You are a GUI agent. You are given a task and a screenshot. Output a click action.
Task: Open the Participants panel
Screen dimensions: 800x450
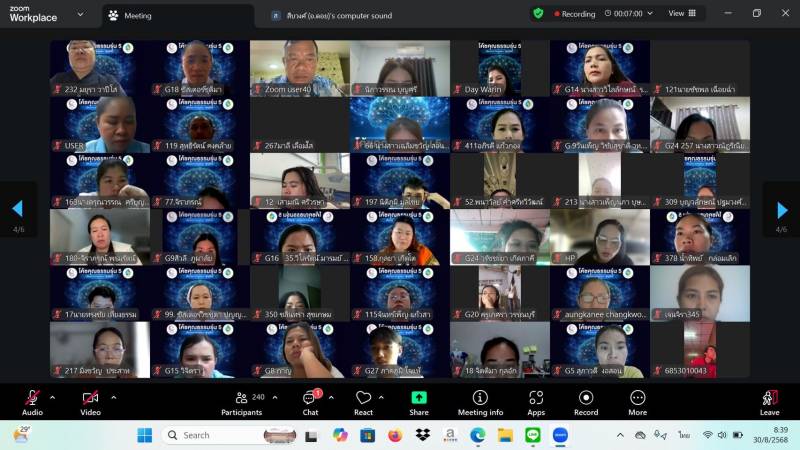(x=241, y=401)
